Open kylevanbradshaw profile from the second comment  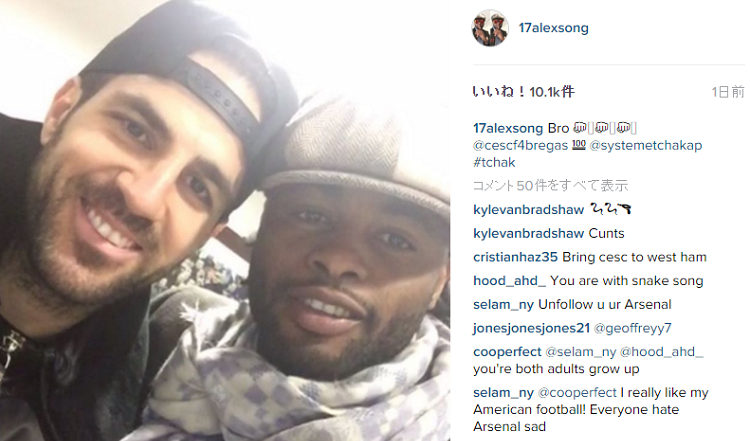tap(529, 233)
